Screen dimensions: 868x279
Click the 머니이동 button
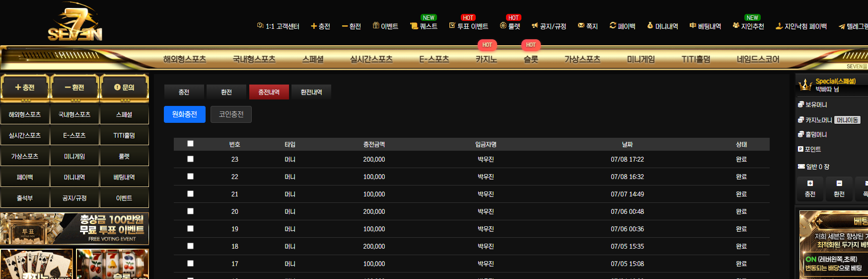point(847,120)
